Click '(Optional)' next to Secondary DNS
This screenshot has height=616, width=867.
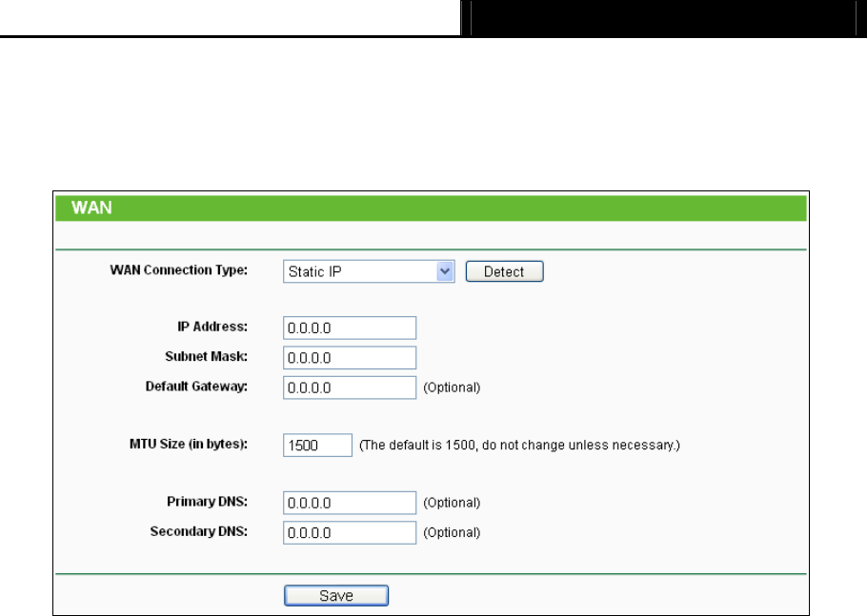click(x=452, y=532)
